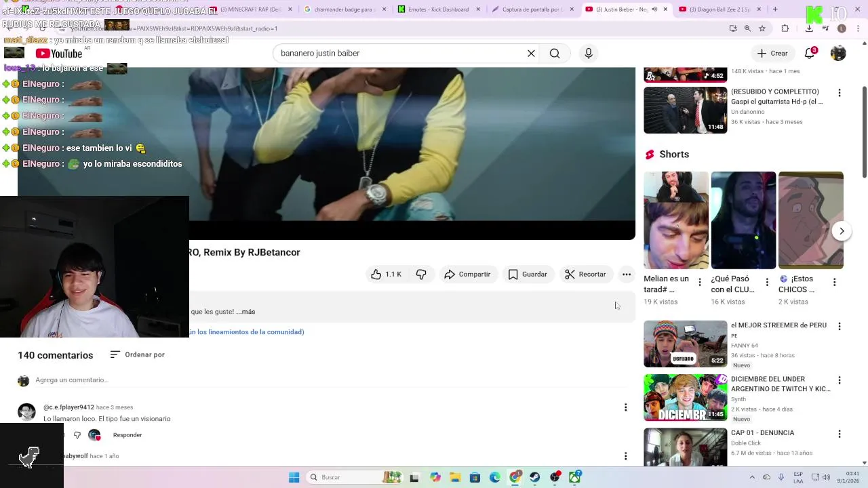Open community guidelines link
The height and width of the screenshot is (488, 868).
pos(247,332)
